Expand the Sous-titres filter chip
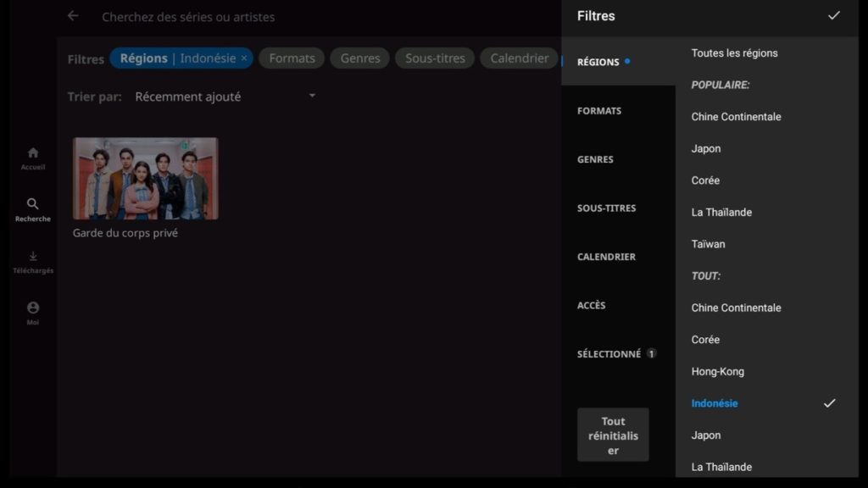 tap(435, 58)
